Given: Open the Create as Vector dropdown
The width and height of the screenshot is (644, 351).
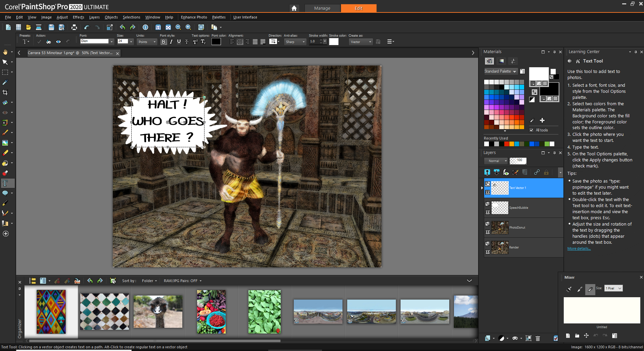Looking at the screenshot, I should pos(361,42).
